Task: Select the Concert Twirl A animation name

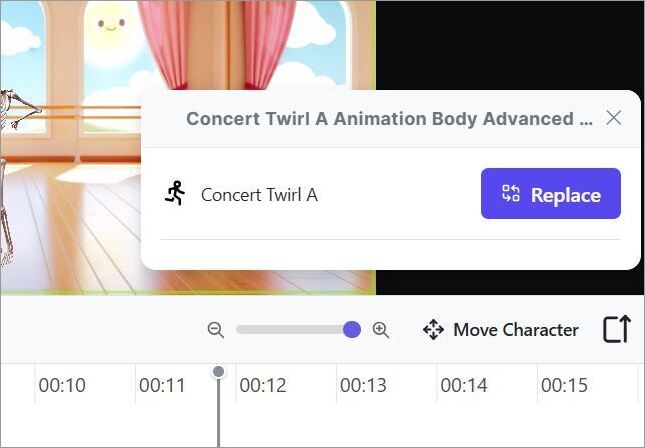Action: click(259, 195)
